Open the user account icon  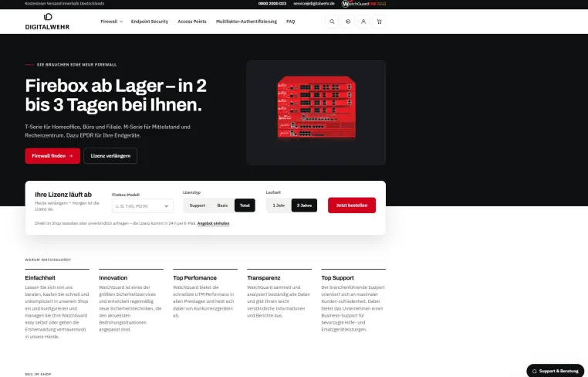(363, 22)
